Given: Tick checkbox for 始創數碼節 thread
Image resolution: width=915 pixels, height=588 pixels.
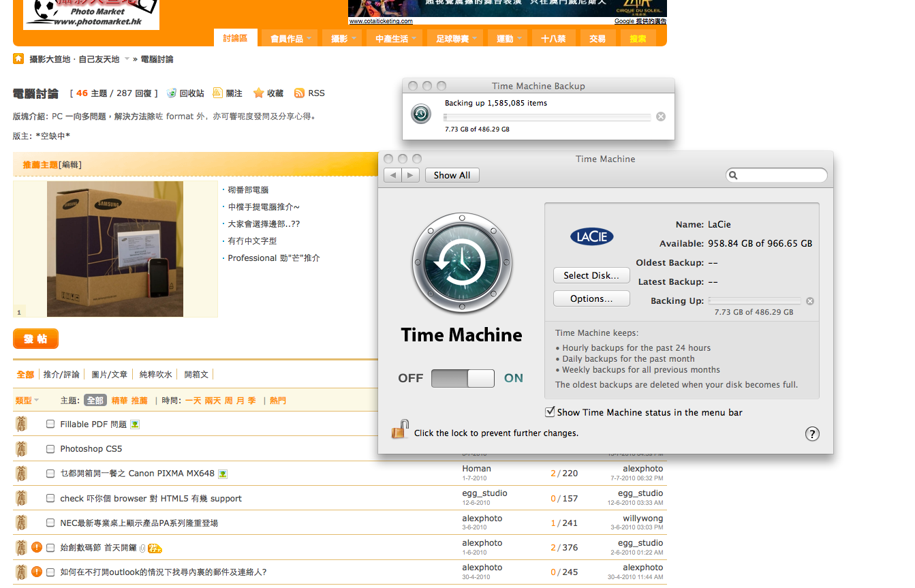Looking at the screenshot, I should (x=50, y=547).
